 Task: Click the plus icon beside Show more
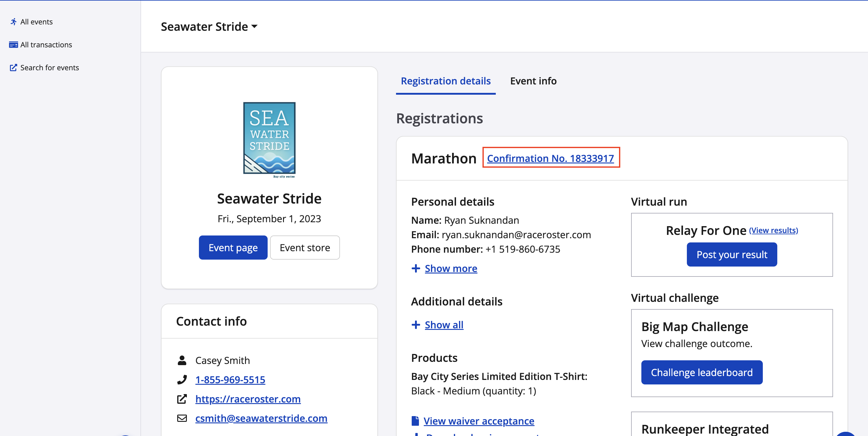point(416,268)
